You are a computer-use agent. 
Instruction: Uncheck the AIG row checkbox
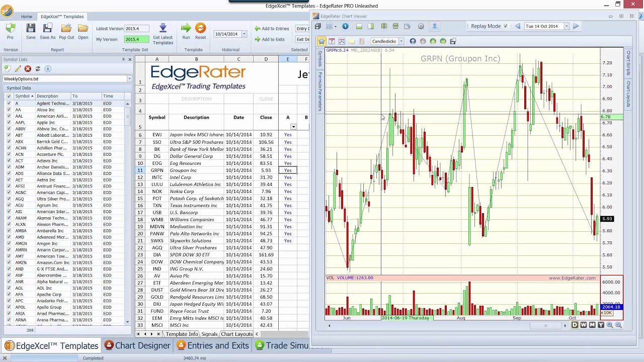click(9, 212)
